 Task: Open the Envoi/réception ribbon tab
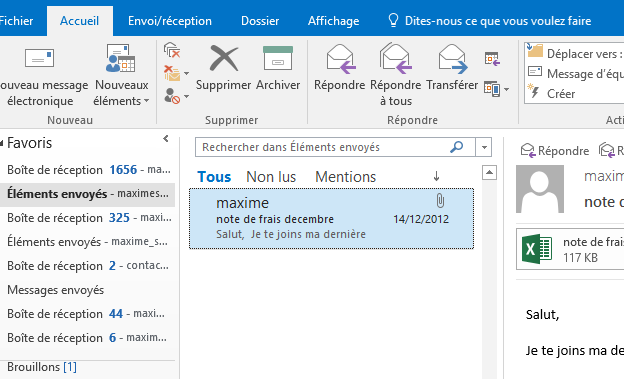170,21
